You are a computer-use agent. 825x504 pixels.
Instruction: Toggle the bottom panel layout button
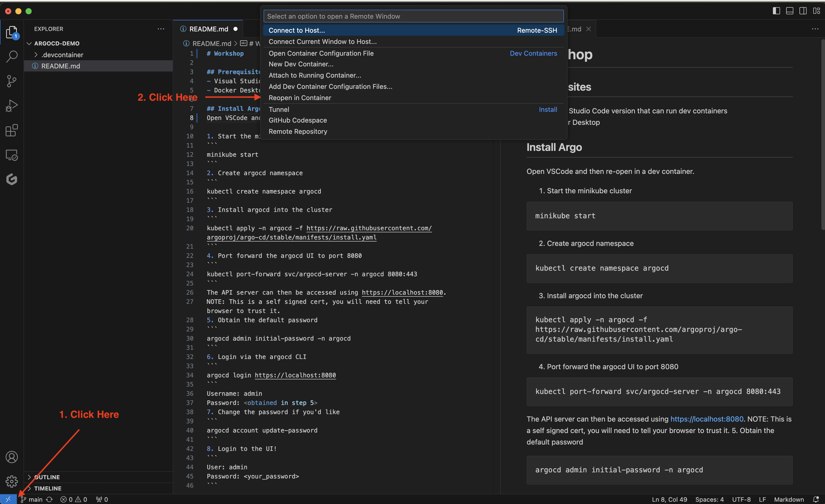click(x=789, y=11)
